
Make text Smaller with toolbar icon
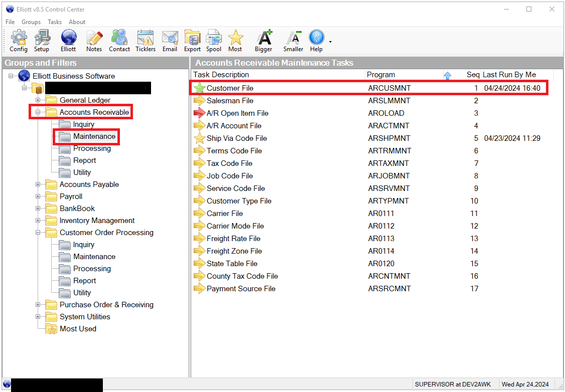[294, 41]
